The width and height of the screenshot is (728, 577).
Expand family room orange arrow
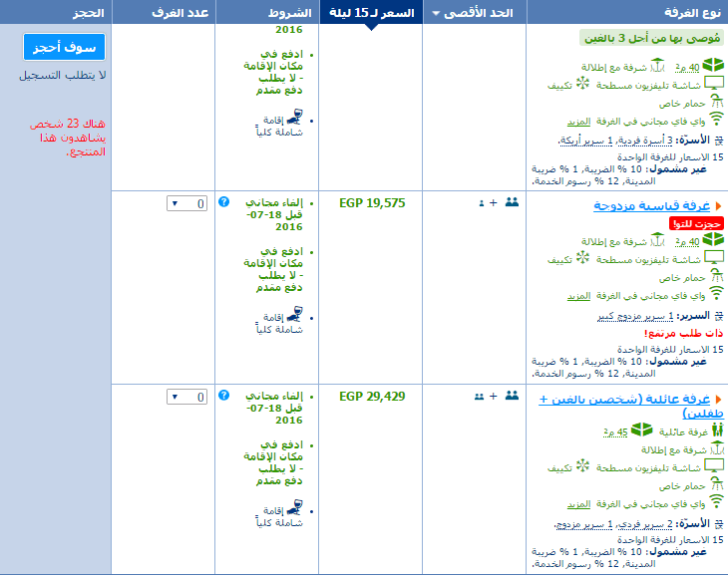point(719,400)
